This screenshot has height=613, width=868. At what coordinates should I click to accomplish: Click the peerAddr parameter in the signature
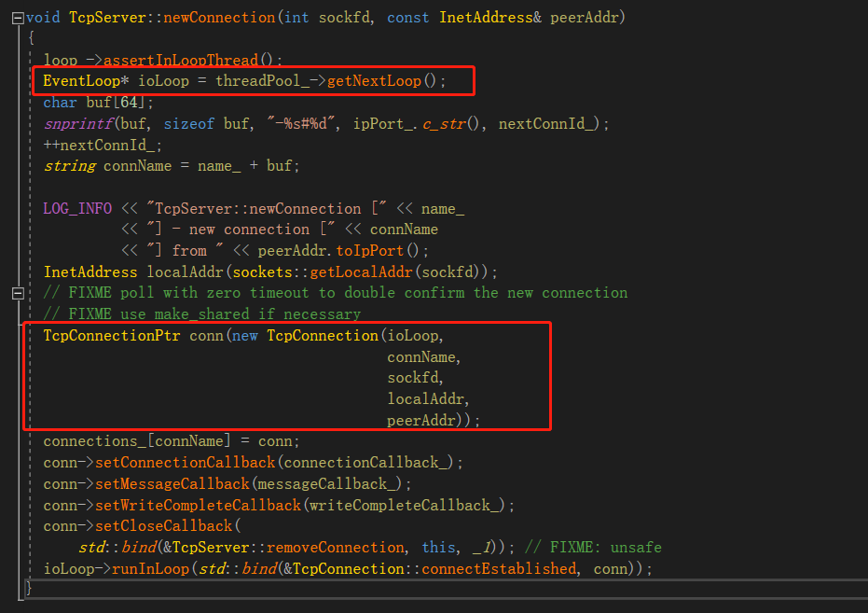tap(585, 18)
